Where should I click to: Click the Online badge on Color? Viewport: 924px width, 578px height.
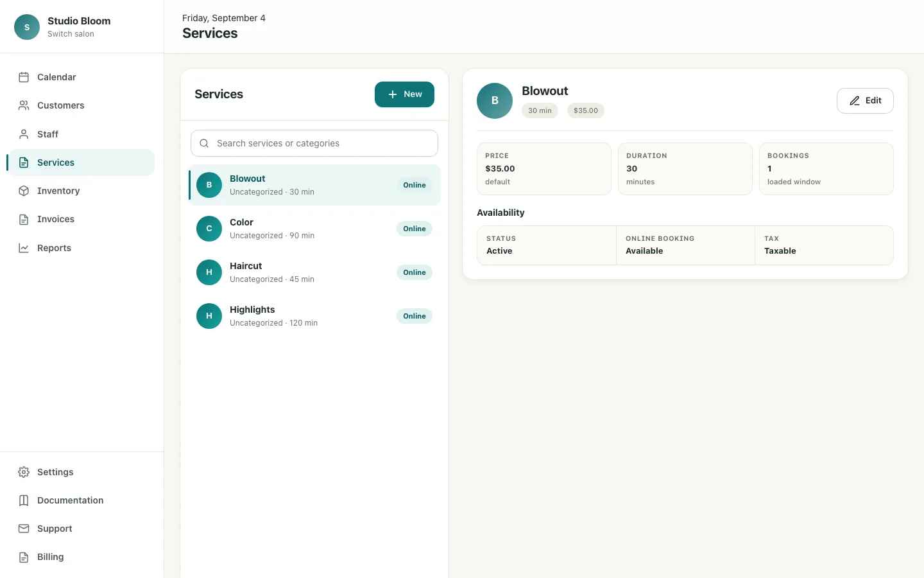tap(415, 229)
